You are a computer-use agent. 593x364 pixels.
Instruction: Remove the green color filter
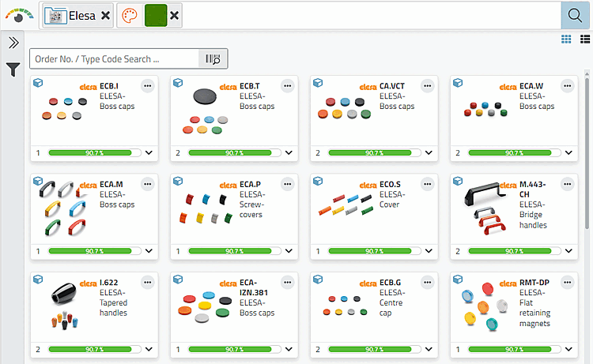click(x=175, y=16)
